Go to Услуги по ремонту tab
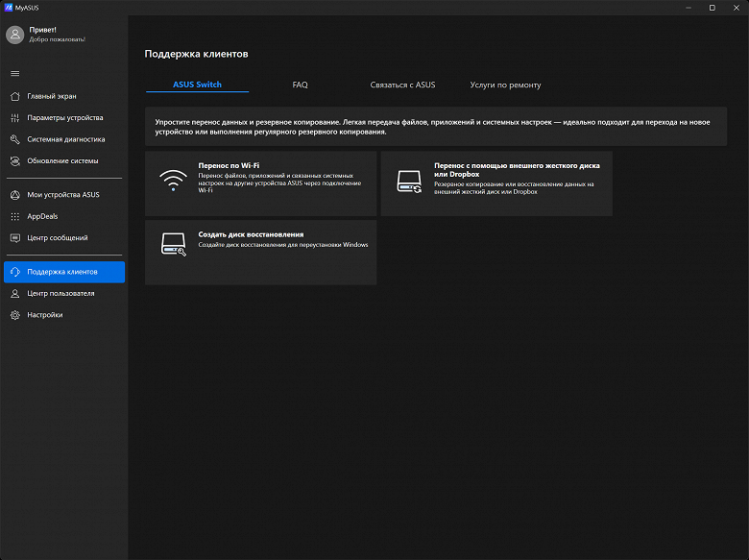Viewport: 749px width, 560px height. click(x=505, y=85)
